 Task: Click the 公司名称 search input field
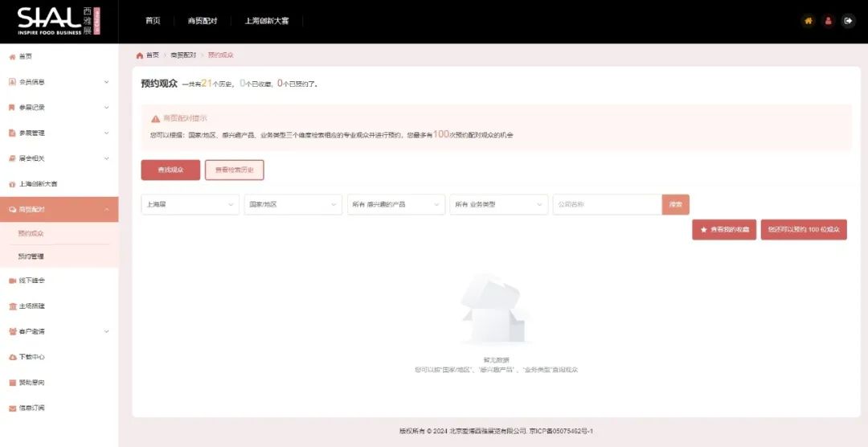pos(607,205)
